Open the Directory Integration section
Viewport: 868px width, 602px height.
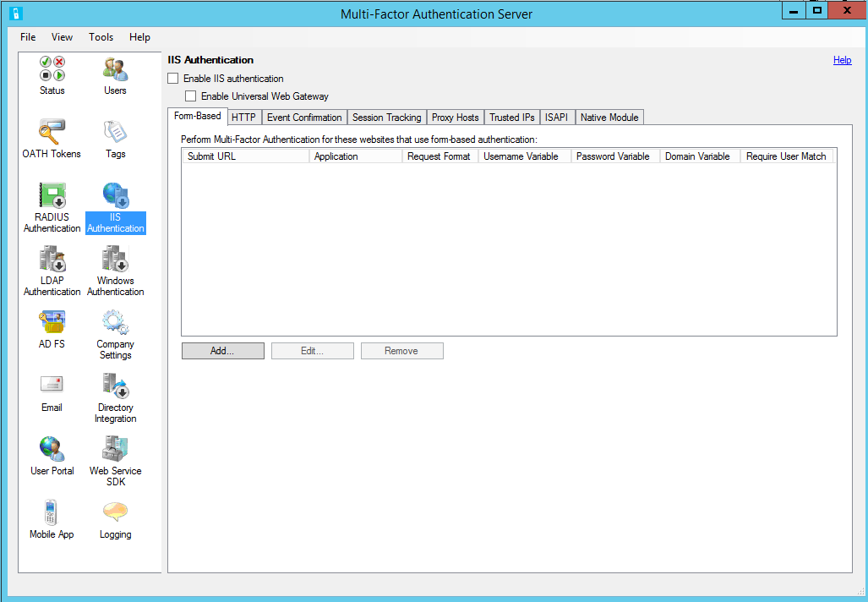click(115, 398)
